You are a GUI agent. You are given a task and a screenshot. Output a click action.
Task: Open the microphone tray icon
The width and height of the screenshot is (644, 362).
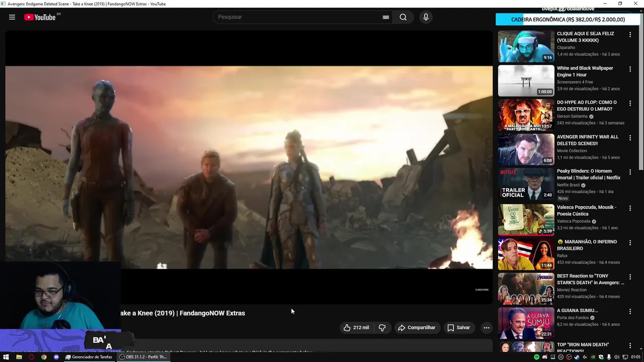609,357
